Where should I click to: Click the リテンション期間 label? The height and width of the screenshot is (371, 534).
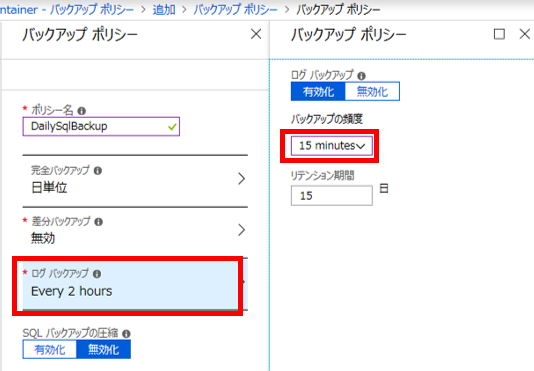pos(323,175)
